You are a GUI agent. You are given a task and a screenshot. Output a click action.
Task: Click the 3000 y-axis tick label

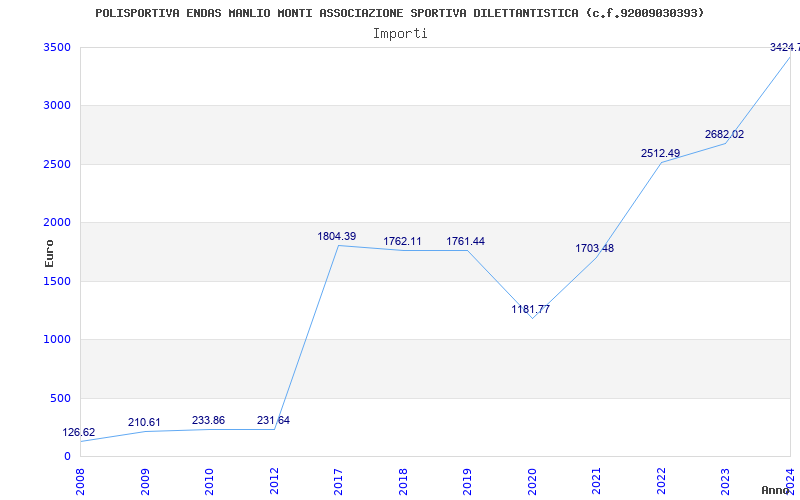click(x=57, y=106)
